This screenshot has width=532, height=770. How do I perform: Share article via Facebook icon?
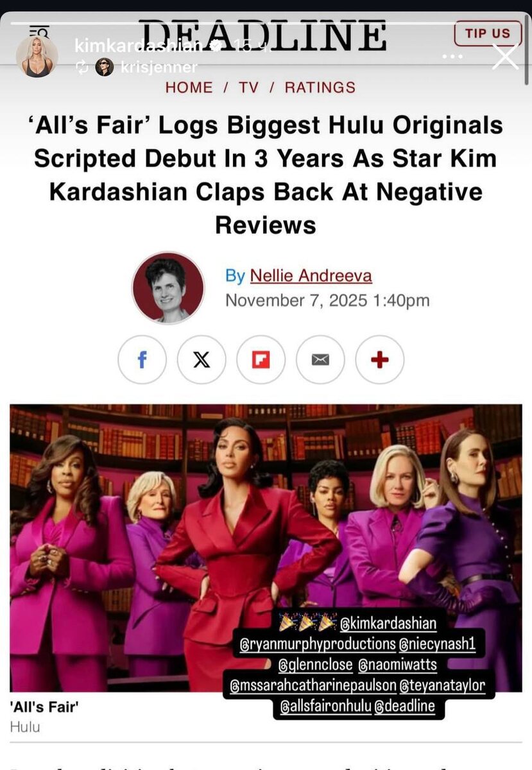(x=142, y=360)
